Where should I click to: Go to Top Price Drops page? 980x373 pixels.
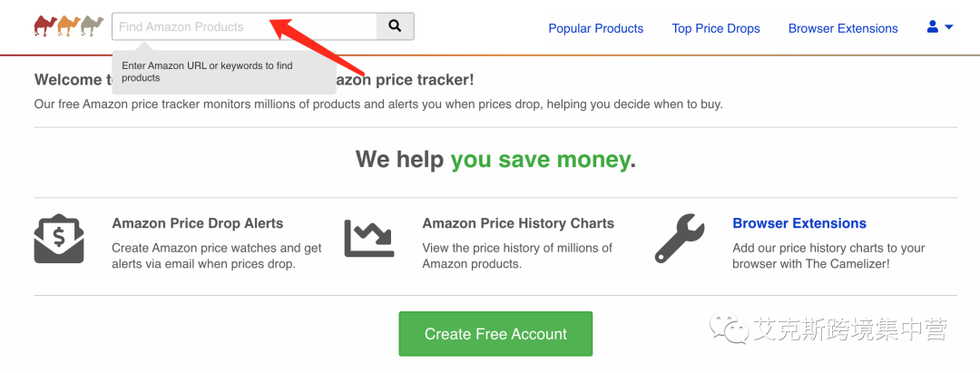tap(716, 28)
